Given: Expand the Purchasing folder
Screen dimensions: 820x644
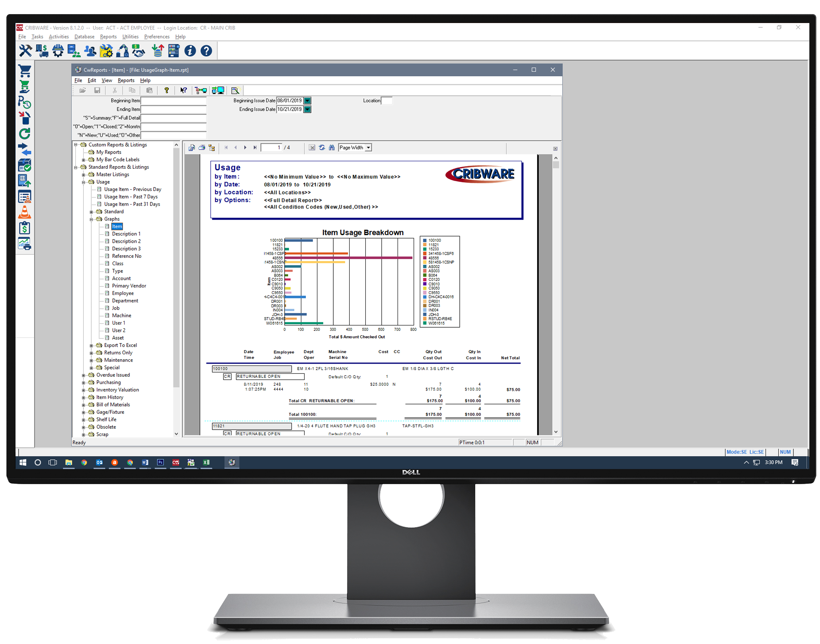Looking at the screenshot, I should [83, 383].
